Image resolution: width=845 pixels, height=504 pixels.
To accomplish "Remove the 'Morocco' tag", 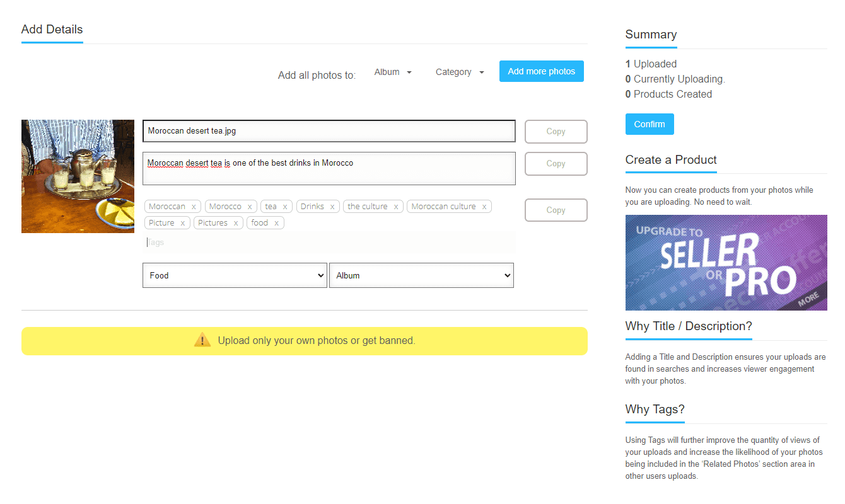I will (x=250, y=207).
